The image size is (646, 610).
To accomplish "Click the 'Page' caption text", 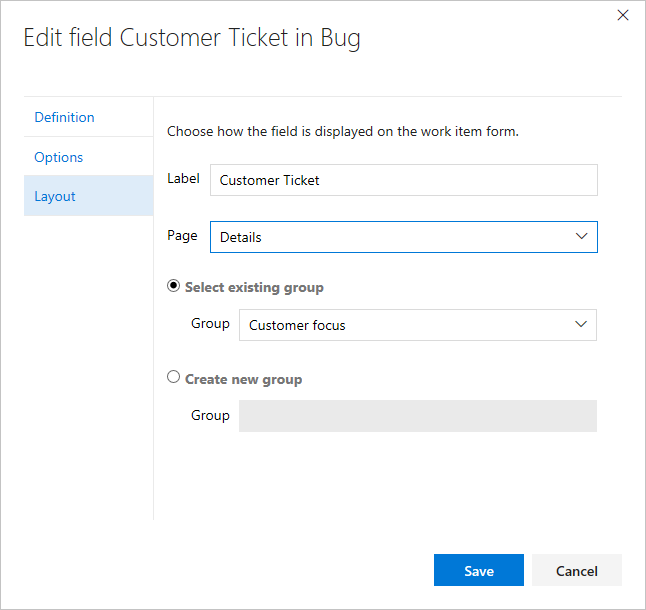I will click(182, 236).
